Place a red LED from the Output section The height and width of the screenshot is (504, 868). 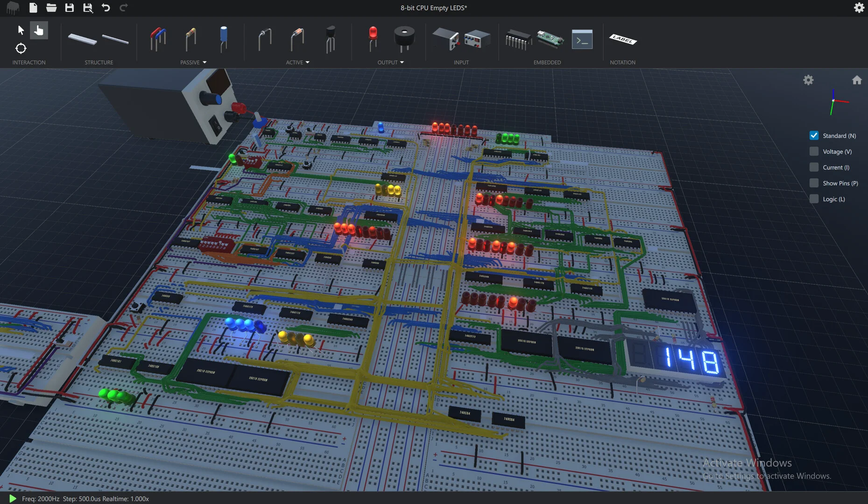point(372,40)
